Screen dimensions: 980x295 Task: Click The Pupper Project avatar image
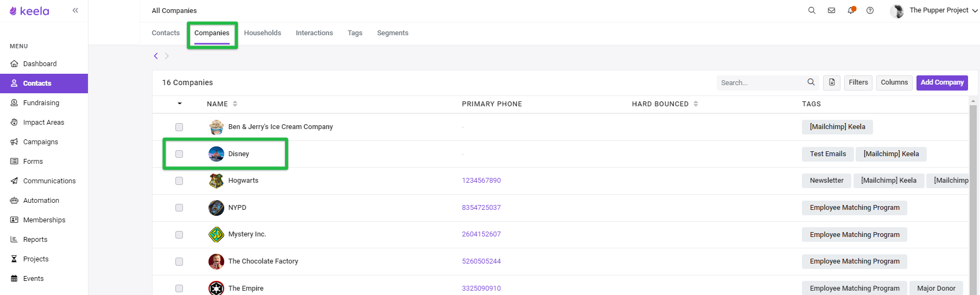(x=897, y=10)
